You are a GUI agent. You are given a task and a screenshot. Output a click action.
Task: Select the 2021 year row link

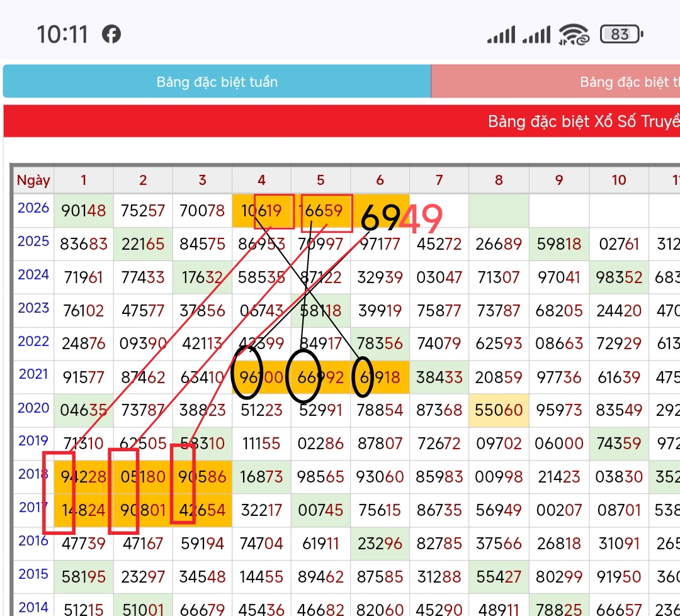point(33,374)
